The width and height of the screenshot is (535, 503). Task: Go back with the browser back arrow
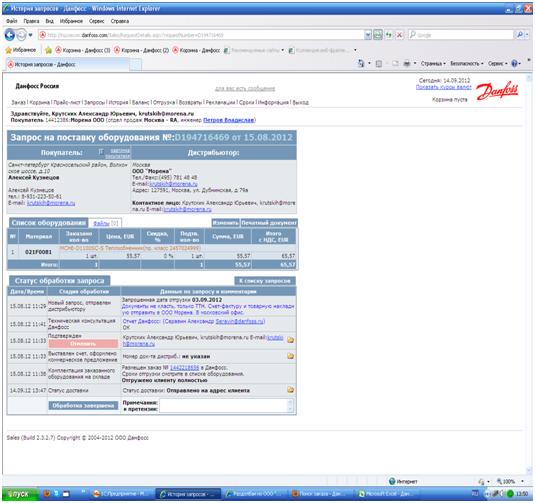click(x=10, y=35)
